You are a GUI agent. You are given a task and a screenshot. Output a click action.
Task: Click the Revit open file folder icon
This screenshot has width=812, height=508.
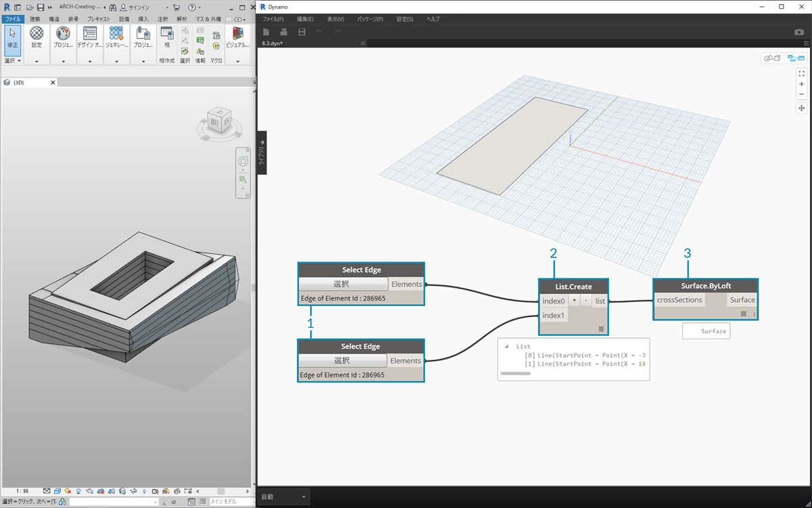pos(30,7)
